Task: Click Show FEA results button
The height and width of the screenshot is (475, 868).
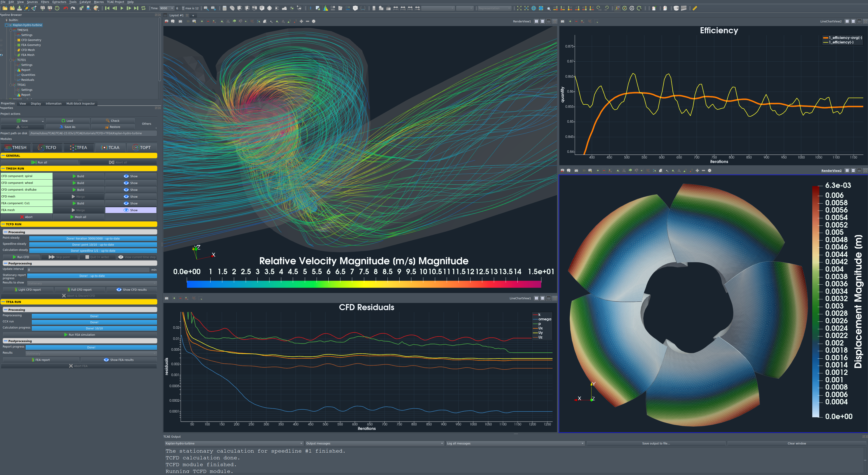Action: tap(119, 360)
